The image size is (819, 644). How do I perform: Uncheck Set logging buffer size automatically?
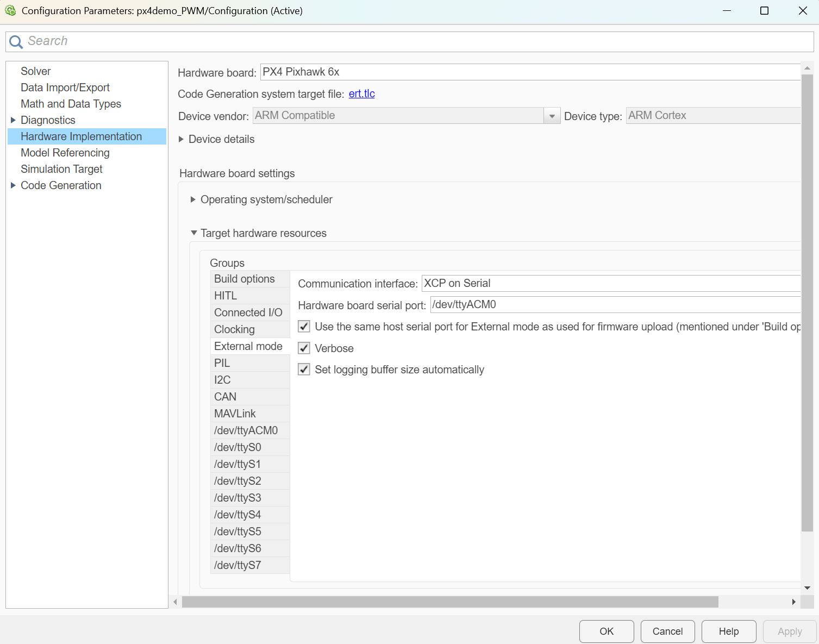pos(303,369)
